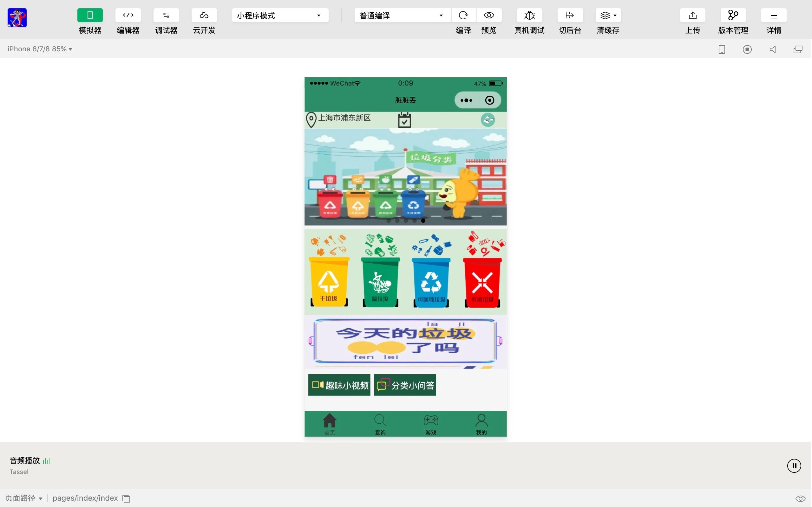Toggle the 调试器 debugger panel

click(166, 16)
